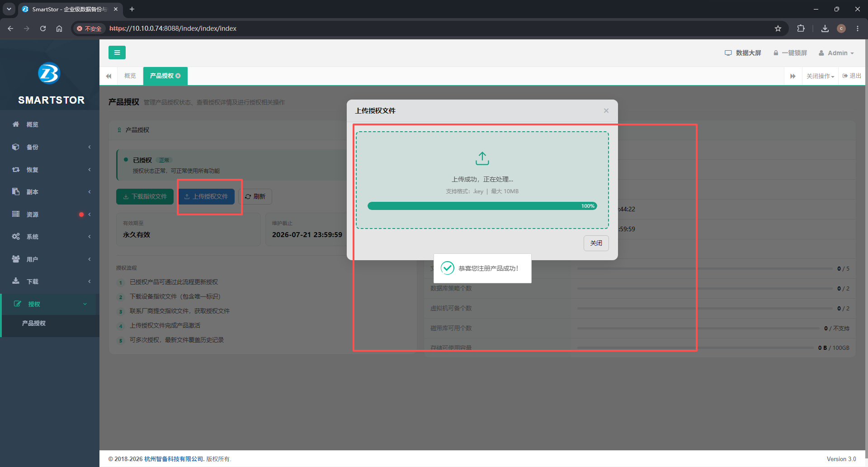This screenshot has width=868, height=467.
Task: Expand the 资源 sidebar menu
Action: [x=50, y=214]
